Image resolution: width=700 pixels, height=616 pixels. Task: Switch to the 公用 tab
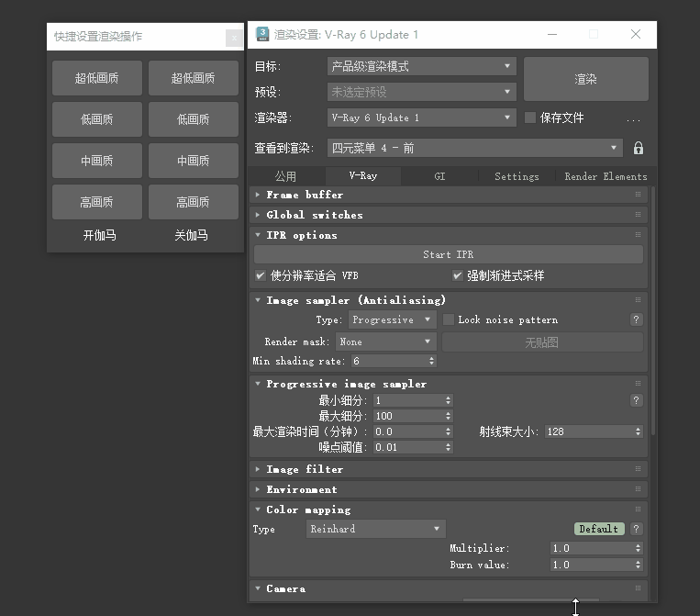(285, 176)
